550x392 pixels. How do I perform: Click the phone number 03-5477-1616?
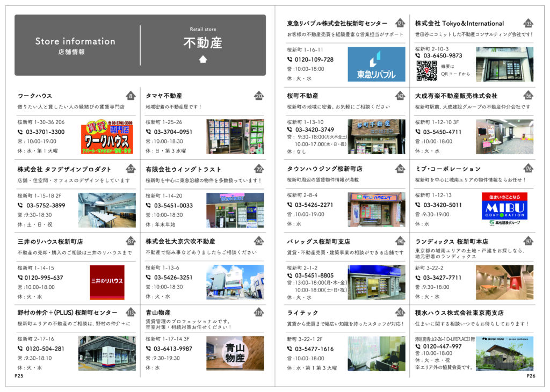(x=314, y=349)
